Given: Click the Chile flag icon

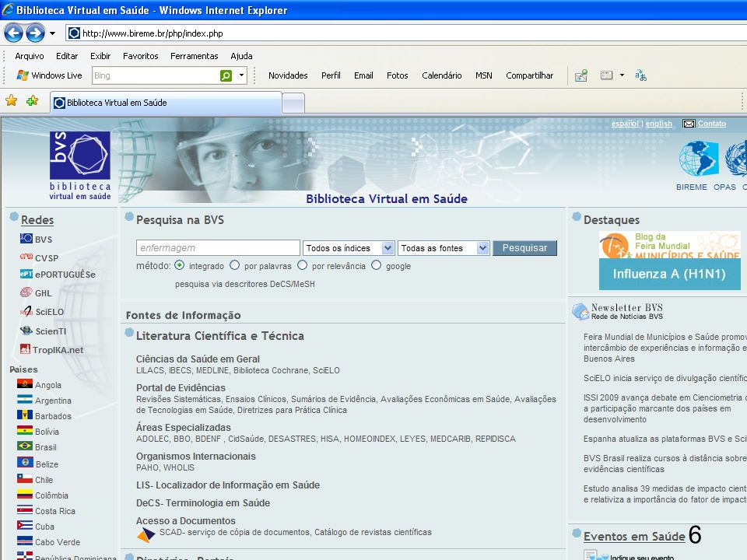Looking at the screenshot, I should (x=25, y=477).
